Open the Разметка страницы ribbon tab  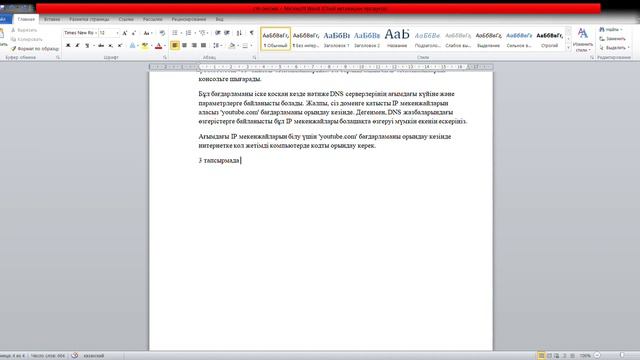click(x=89, y=19)
